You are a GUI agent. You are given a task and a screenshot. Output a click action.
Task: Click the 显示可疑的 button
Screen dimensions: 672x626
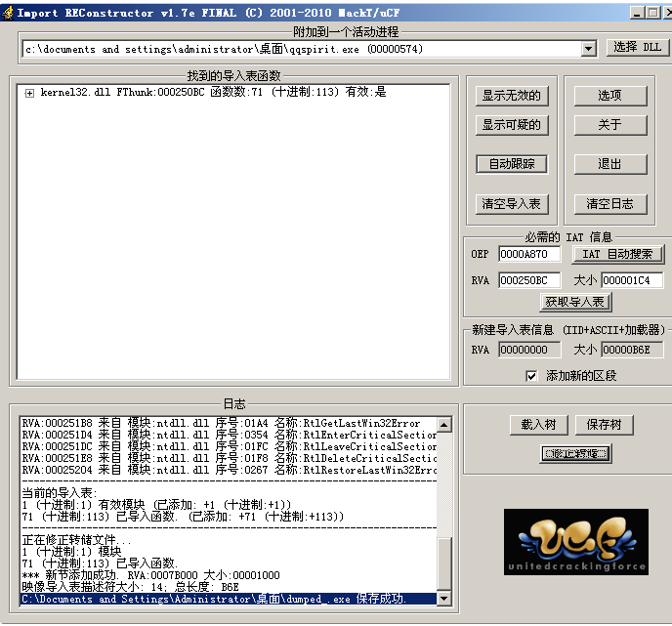pos(512,125)
